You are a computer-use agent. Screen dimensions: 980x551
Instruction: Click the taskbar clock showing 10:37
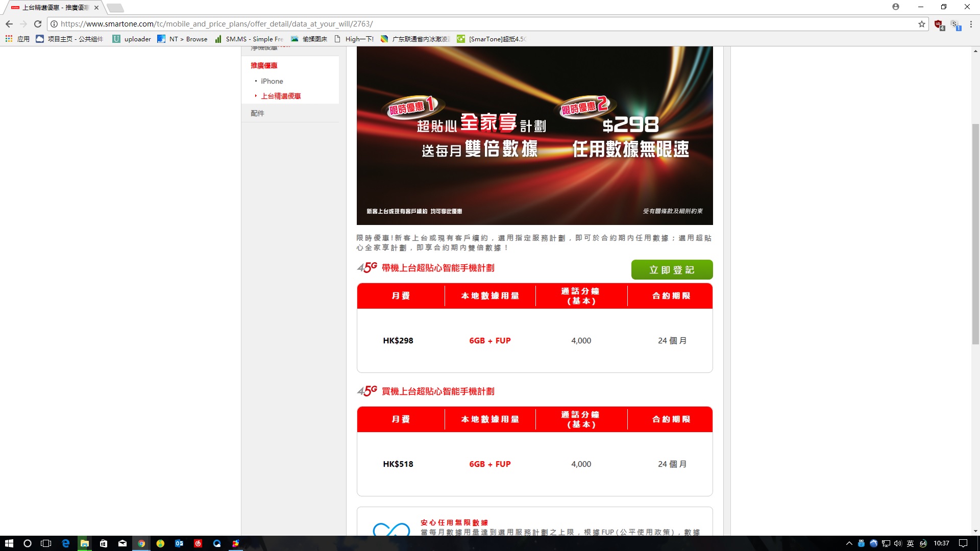(941, 543)
